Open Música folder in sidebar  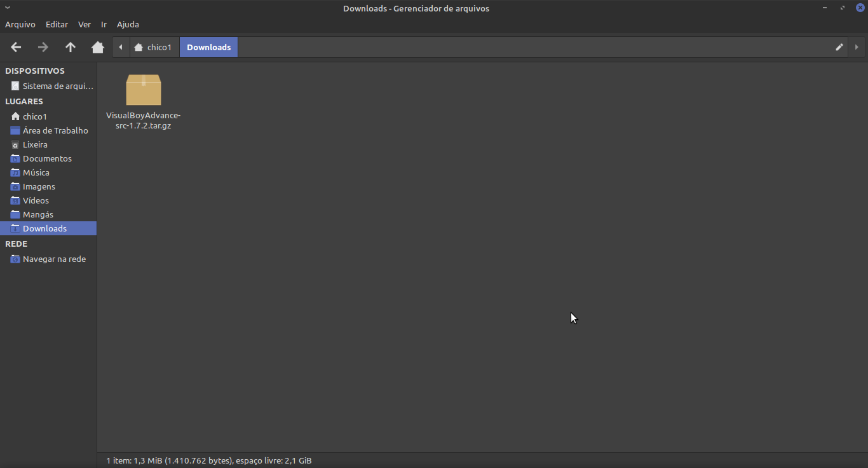coord(48,172)
